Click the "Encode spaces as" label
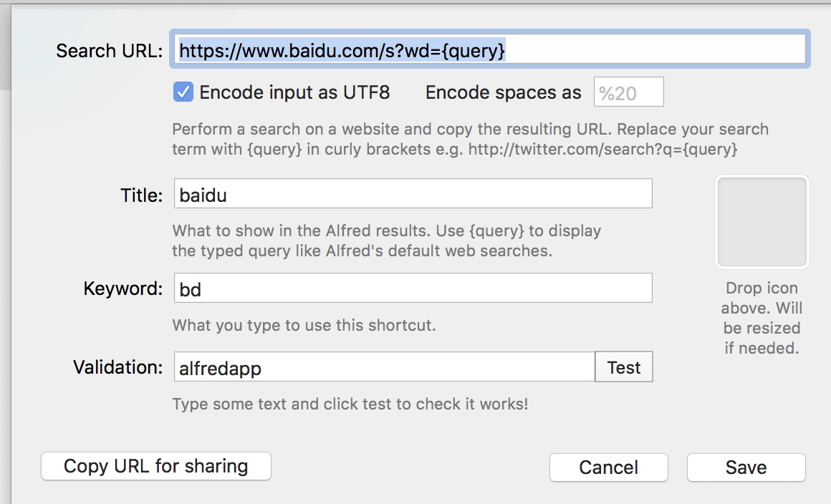Viewport: 831px width, 504px height. click(x=503, y=93)
